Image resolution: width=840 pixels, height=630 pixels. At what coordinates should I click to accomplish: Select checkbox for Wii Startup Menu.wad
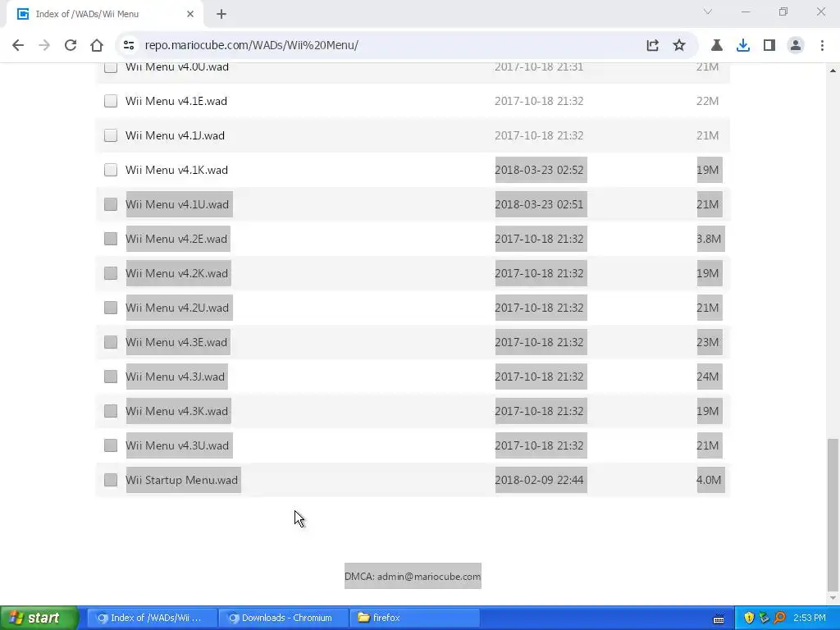[x=111, y=480]
